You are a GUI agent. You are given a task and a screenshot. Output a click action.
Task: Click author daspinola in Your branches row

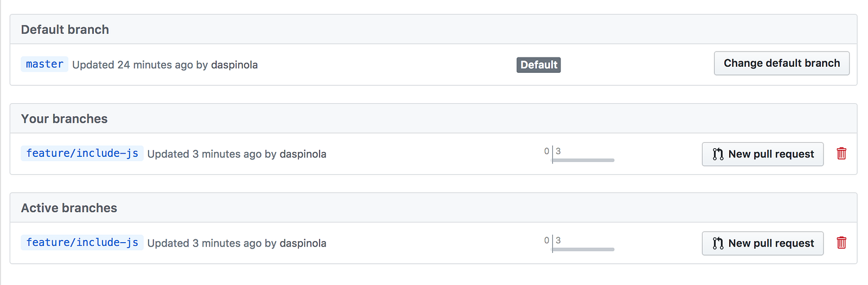pyautogui.click(x=303, y=154)
